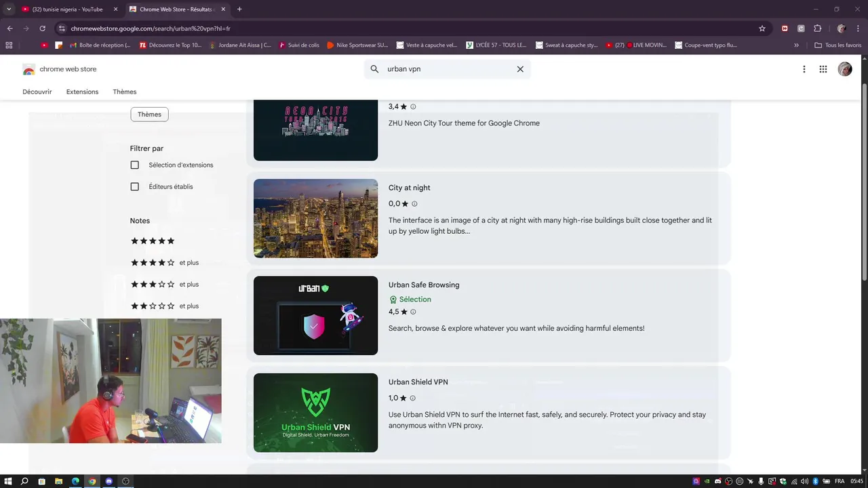Open the apps grid on bookmarks bar
The height and width of the screenshot is (488, 868).
pyautogui.click(x=9, y=45)
